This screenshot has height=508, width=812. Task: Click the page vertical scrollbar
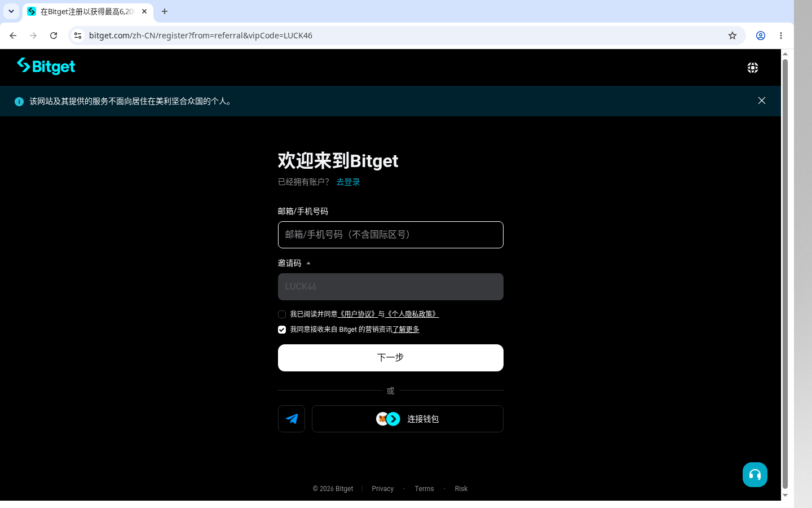click(x=785, y=274)
